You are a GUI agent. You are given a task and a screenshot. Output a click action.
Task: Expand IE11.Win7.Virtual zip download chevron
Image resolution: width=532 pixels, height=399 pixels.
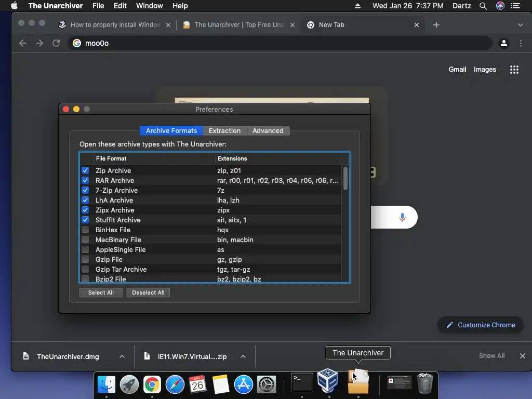click(243, 356)
